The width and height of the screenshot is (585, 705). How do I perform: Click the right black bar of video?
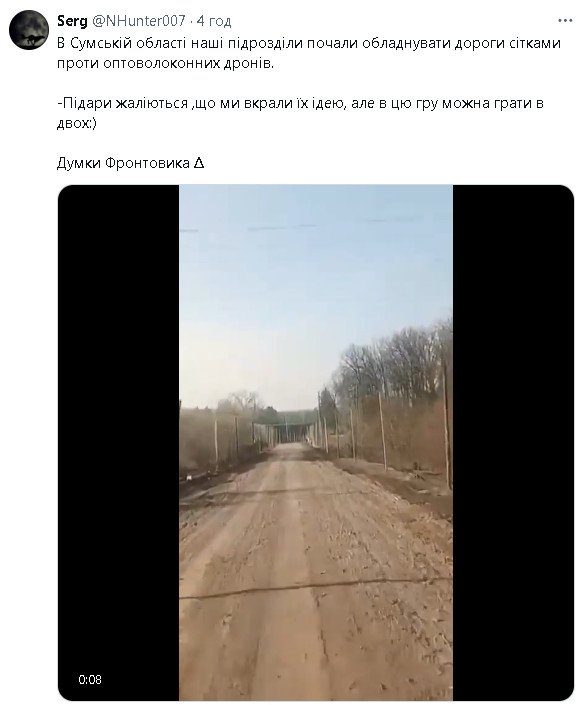pyautogui.click(x=513, y=442)
